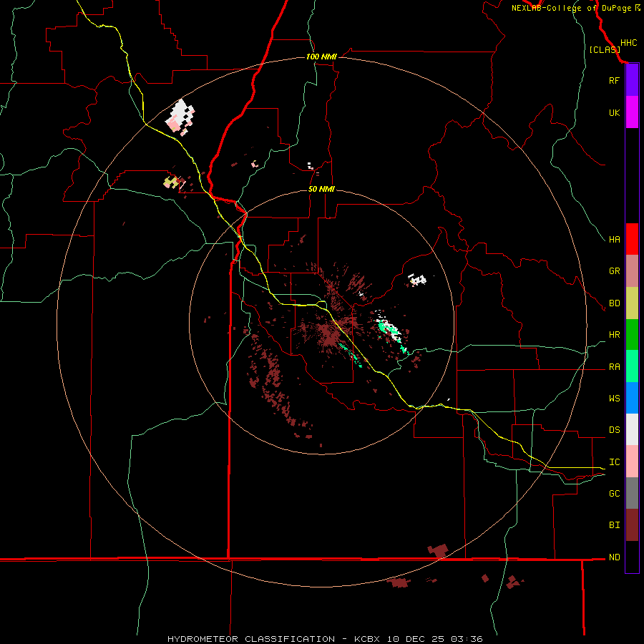Image resolution: width=644 pixels, height=644 pixels.
Task: Click the UK magenta legend swatch
Action: 632,112
